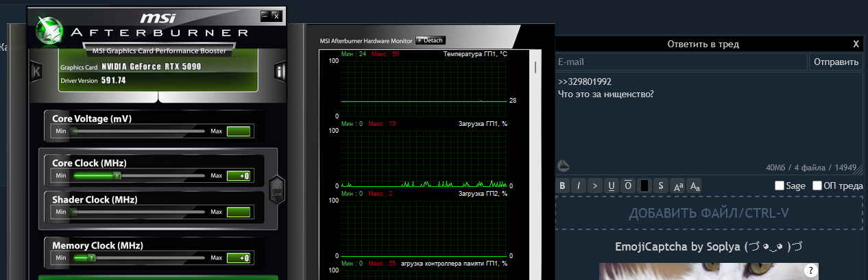
Task: Click the >>329801992 reply reference text
Action: coord(585,81)
